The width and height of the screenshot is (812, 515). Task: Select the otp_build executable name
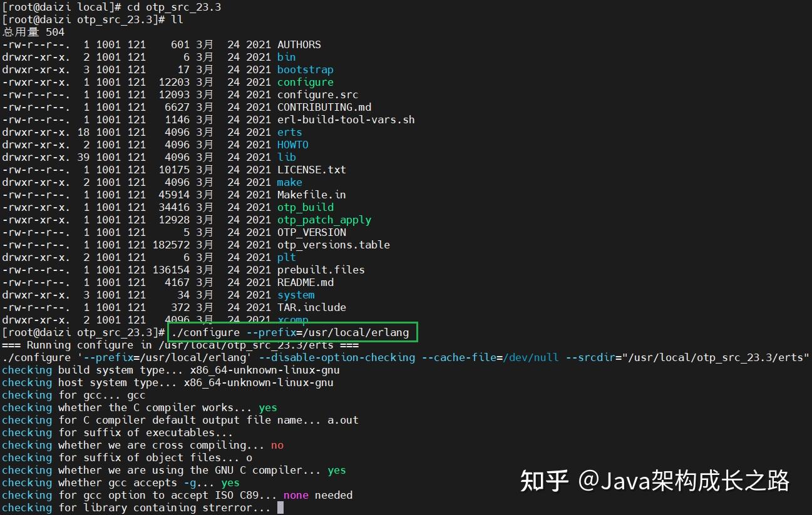pos(306,208)
